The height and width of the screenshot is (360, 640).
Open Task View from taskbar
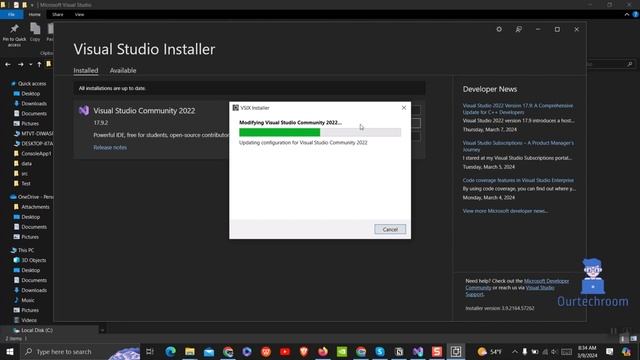(x=150, y=351)
